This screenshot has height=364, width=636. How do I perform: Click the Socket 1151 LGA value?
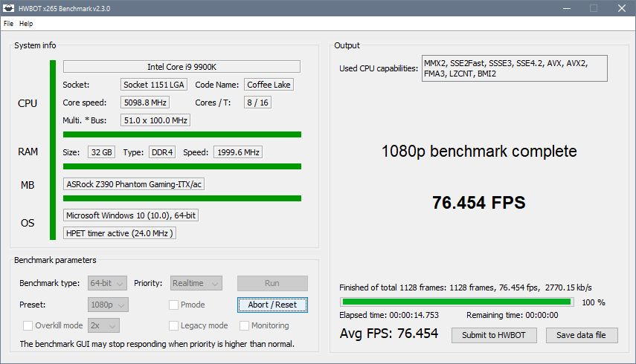pyautogui.click(x=154, y=85)
